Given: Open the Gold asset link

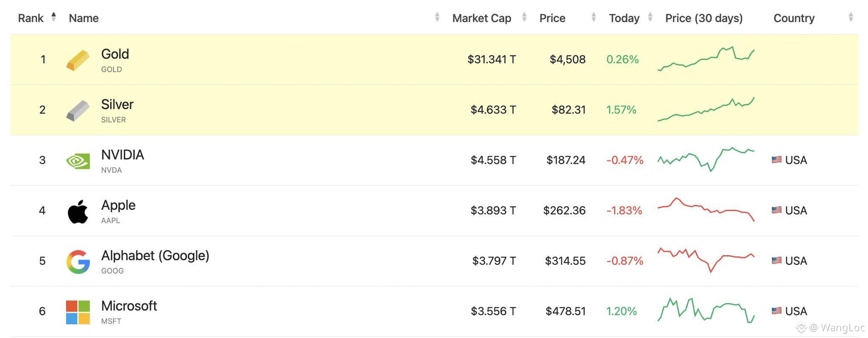Looking at the screenshot, I should click(x=115, y=54).
